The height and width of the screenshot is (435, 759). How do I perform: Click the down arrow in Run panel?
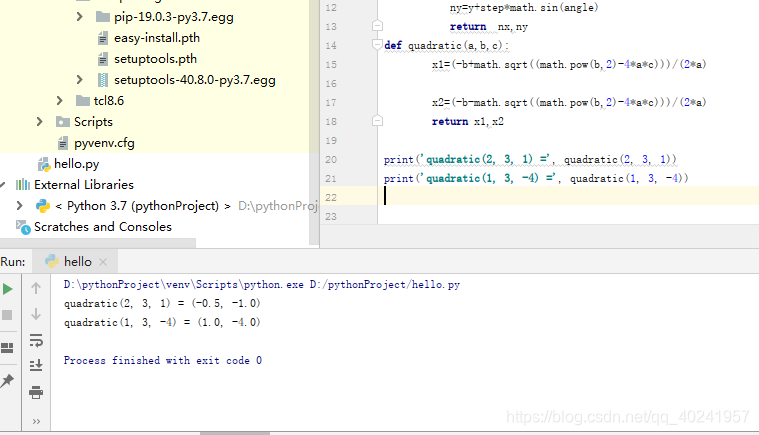click(36, 314)
